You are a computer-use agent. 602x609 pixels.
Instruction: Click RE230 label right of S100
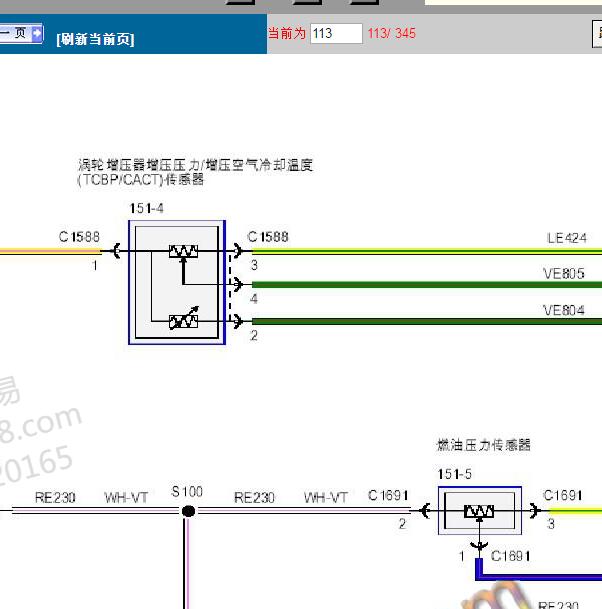254,498
